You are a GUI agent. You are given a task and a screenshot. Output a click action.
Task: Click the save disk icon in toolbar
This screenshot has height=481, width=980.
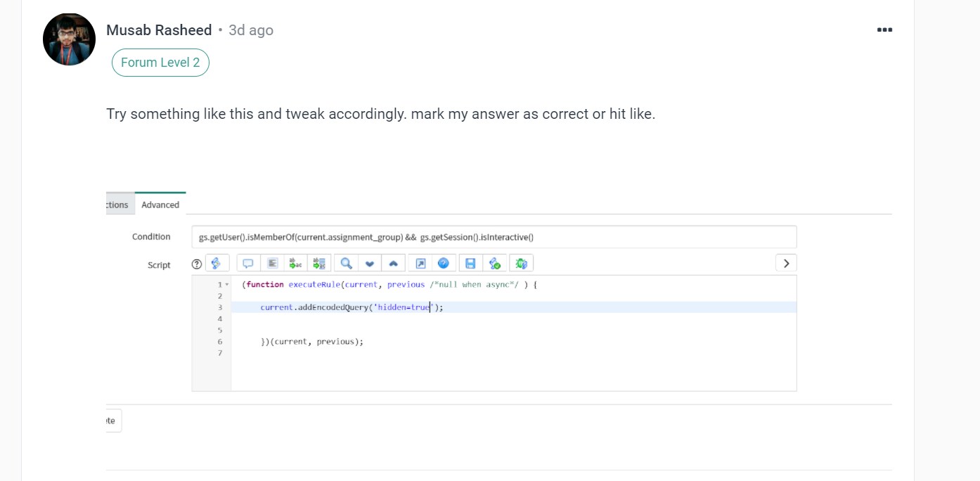coord(470,263)
